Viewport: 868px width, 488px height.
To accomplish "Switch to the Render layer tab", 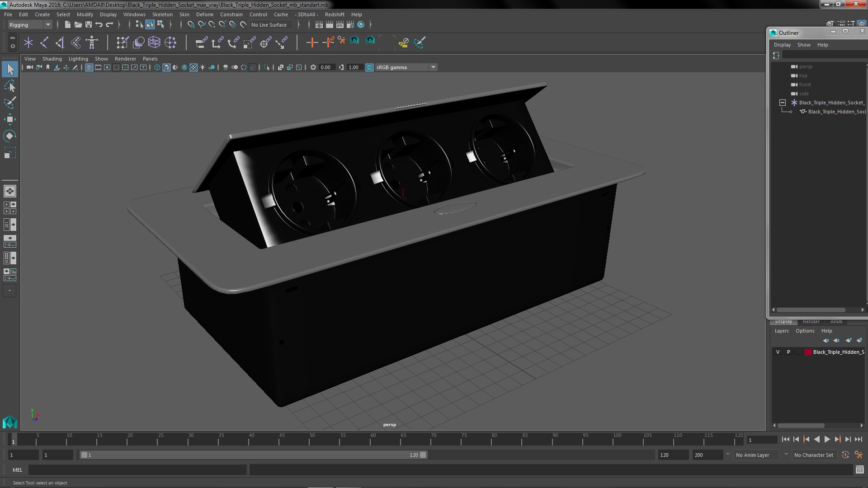I will tap(811, 321).
